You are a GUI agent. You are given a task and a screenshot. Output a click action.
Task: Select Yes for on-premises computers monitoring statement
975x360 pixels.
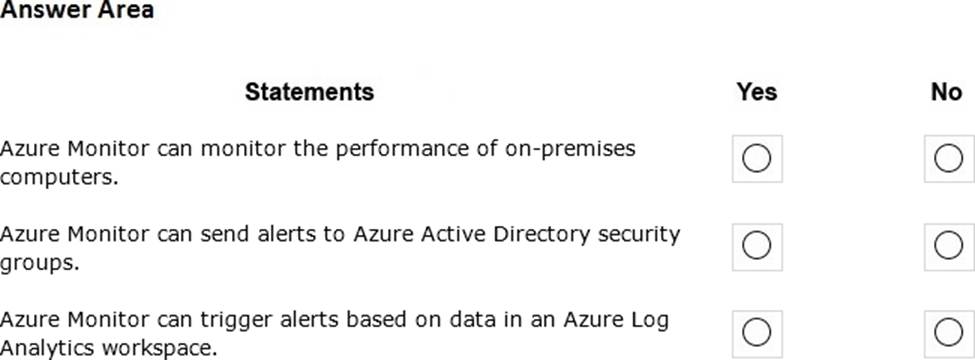pyautogui.click(x=757, y=159)
